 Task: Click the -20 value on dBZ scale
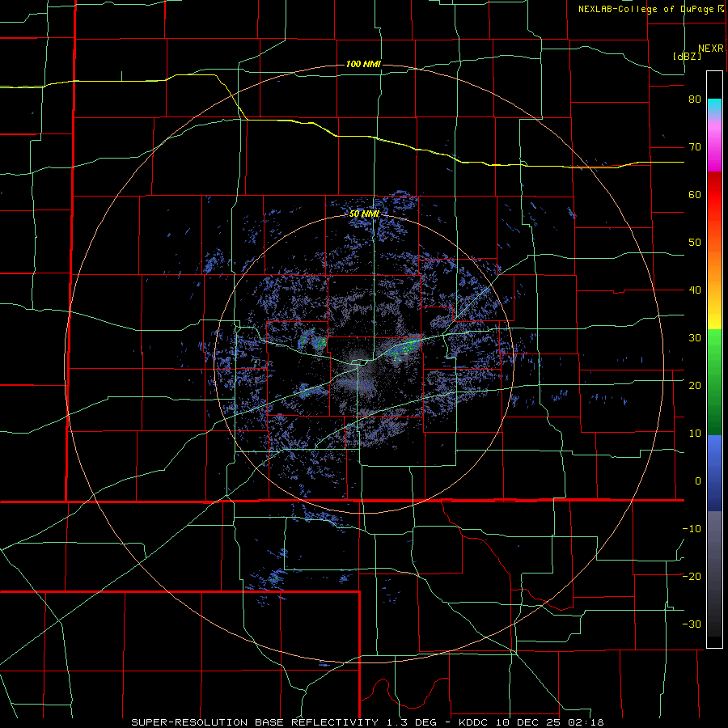tap(692, 576)
